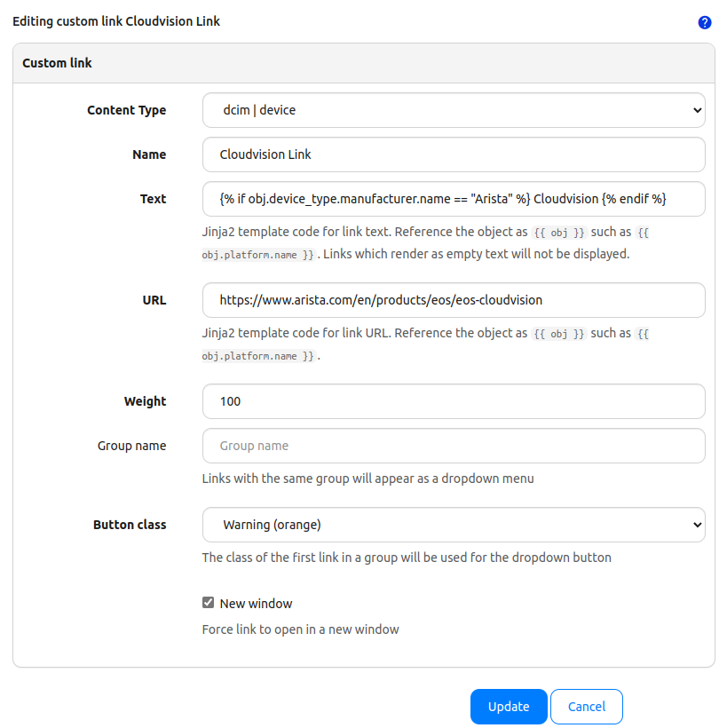The width and height of the screenshot is (727, 728).
Task: Click the "Editing custom link Cloudvision Link" page title
Action: 116,21
